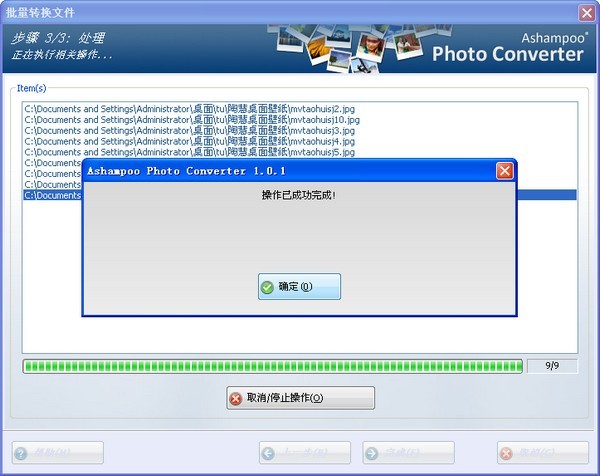Confirm the completion dialog with 确定 button

(299, 286)
